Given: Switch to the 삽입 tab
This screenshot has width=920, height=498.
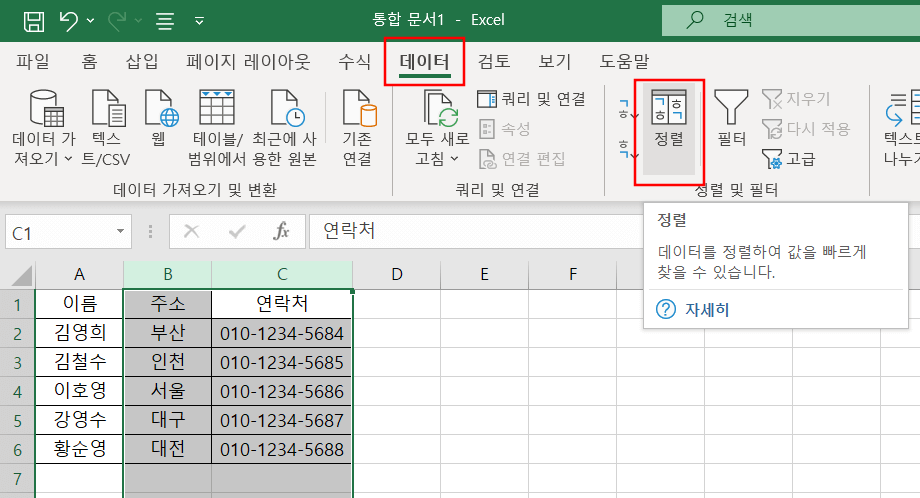Looking at the screenshot, I should pyautogui.click(x=142, y=61).
